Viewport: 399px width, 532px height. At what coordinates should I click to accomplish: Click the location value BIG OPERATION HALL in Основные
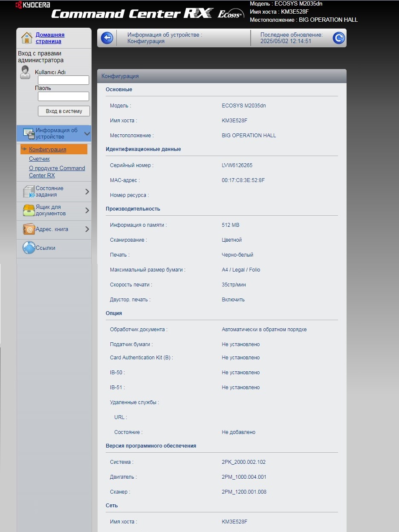click(249, 135)
